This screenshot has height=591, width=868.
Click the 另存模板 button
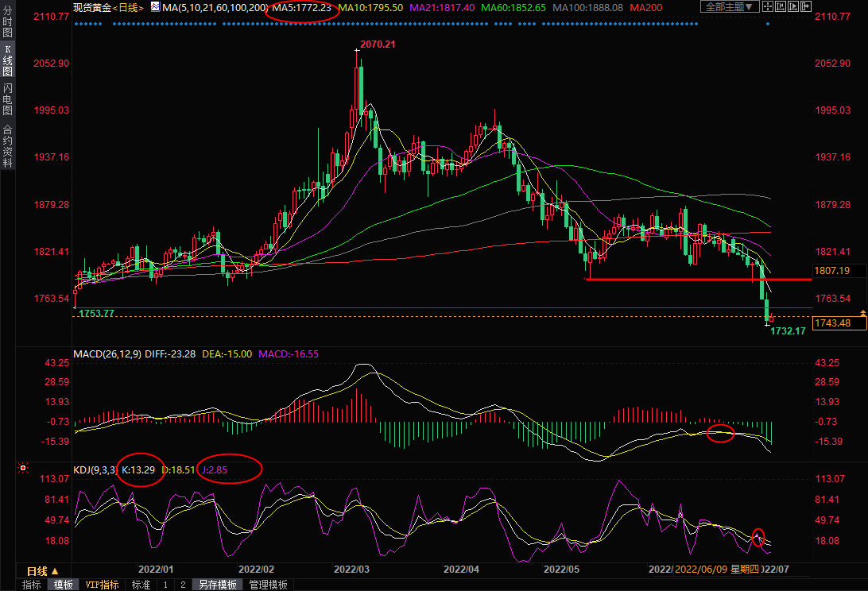tap(217, 585)
